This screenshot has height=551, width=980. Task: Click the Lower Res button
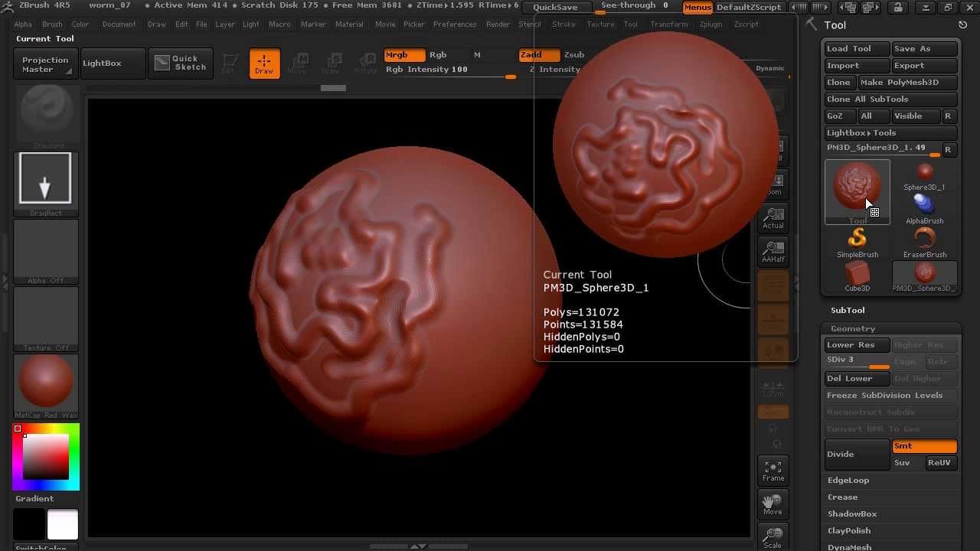coord(857,345)
